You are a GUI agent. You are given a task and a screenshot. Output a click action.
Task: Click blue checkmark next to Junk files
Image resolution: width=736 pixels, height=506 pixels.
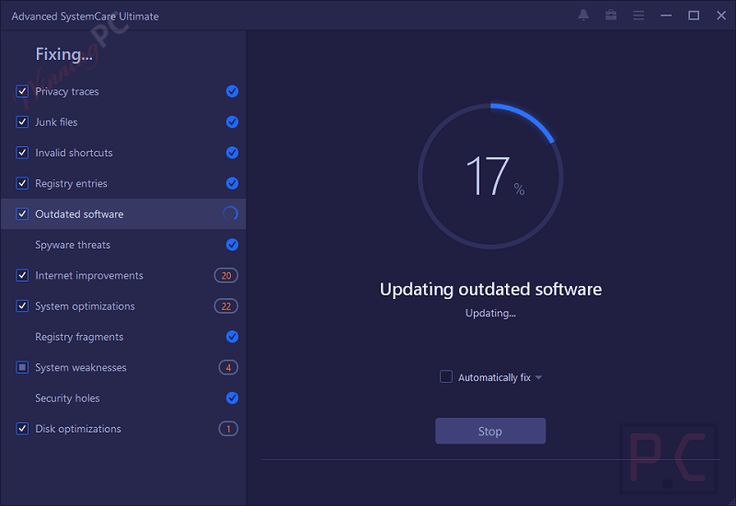232,122
